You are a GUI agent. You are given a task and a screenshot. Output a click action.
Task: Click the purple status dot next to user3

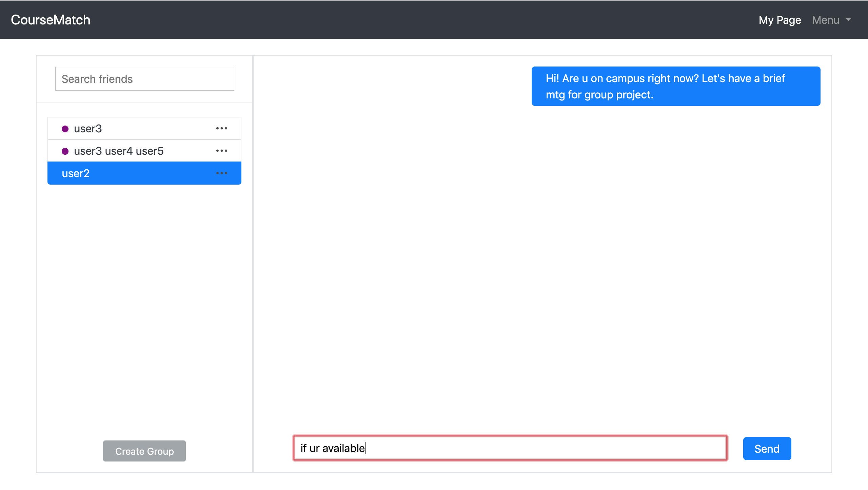tap(65, 128)
